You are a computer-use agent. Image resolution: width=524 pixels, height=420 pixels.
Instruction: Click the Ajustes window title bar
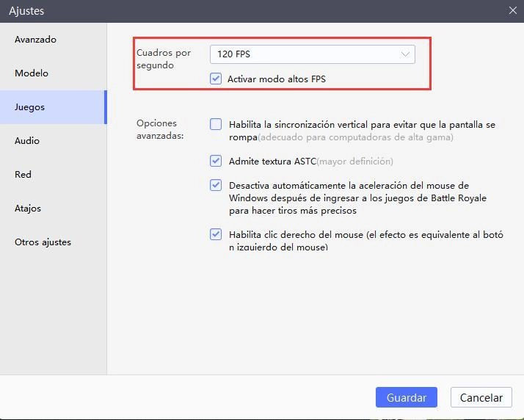coord(220,10)
